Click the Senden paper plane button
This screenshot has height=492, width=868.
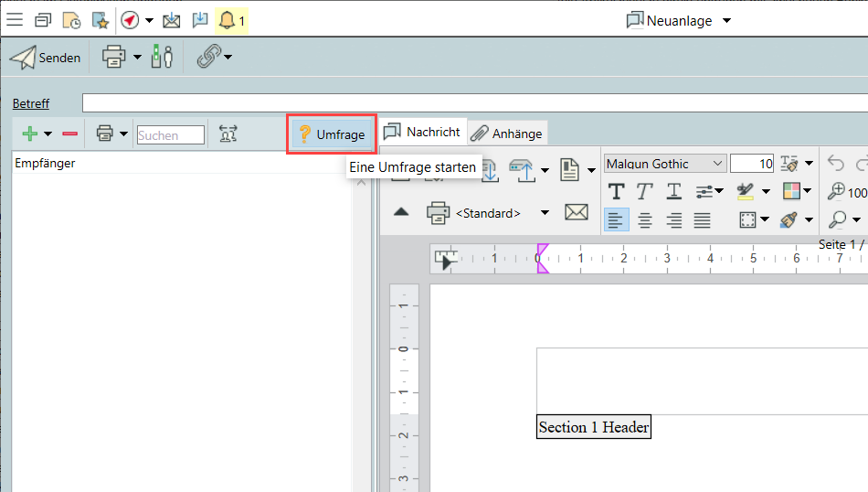46,58
